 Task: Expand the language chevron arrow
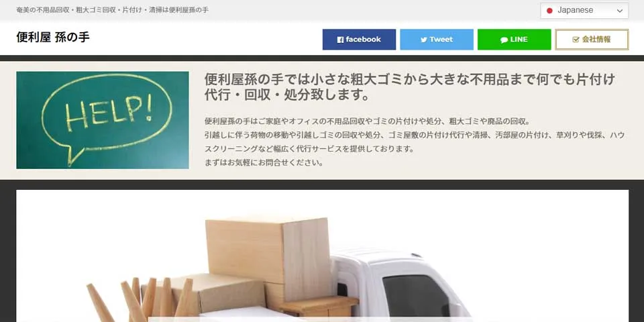[x=620, y=11]
